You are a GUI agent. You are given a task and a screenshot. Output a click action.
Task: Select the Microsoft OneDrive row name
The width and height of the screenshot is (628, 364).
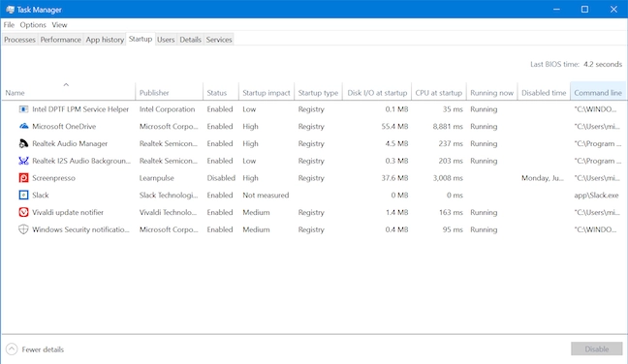[64, 127]
